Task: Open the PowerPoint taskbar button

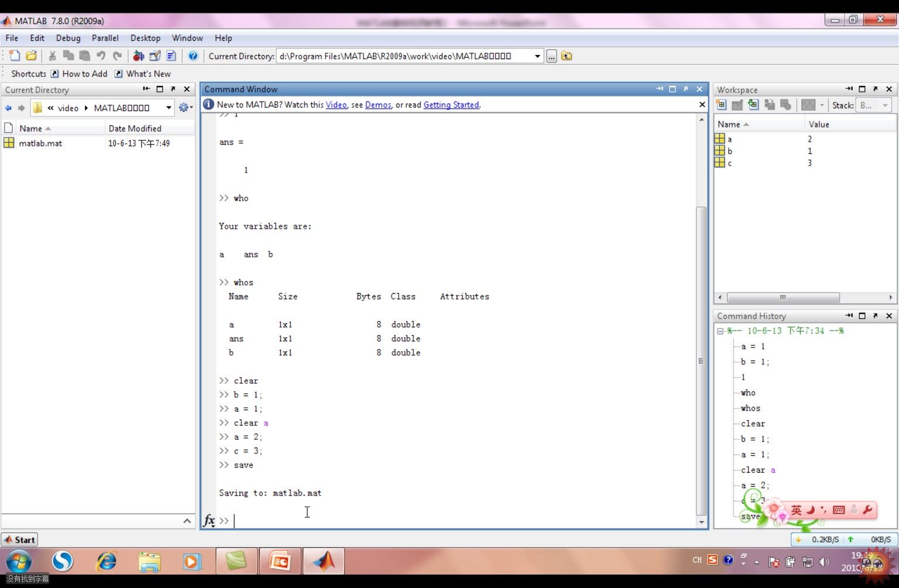Action: [280, 562]
